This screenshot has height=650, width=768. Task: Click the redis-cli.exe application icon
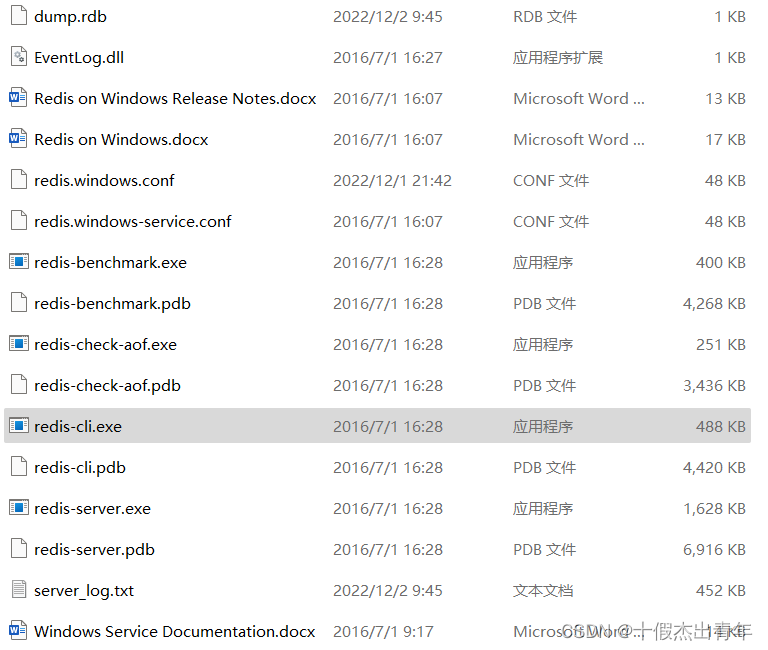18,426
